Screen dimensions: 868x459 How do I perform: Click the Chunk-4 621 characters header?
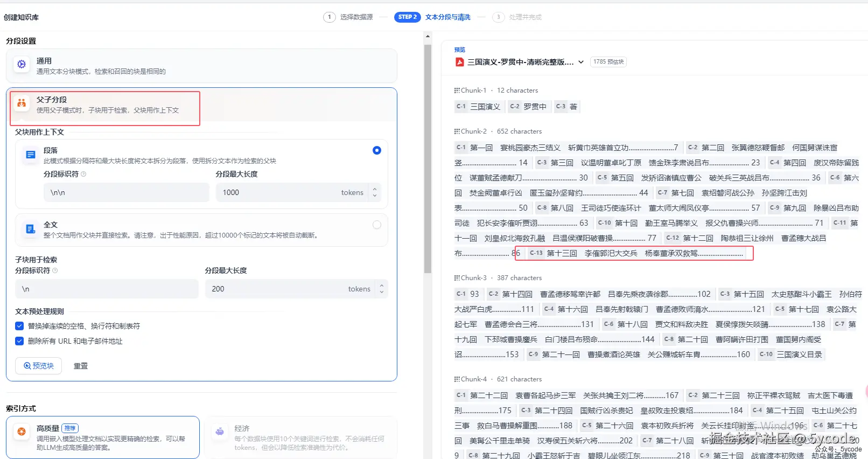point(498,379)
